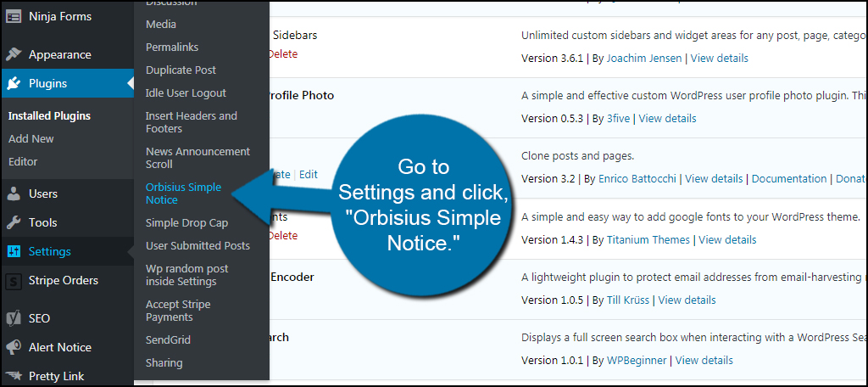This screenshot has height=387, width=868.
Task: Open Alert Notice menu label
Action: point(60,348)
